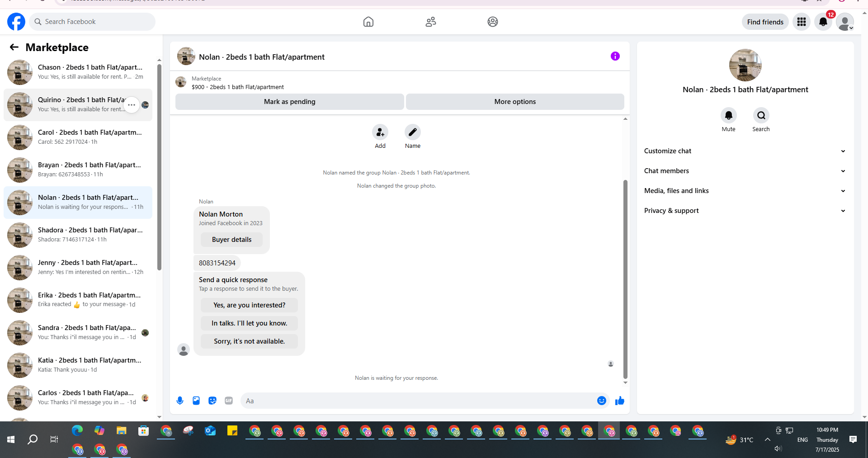The width and height of the screenshot is (868, 458).
Task: Open Windows notification center icon
Action: coord(853,439)
